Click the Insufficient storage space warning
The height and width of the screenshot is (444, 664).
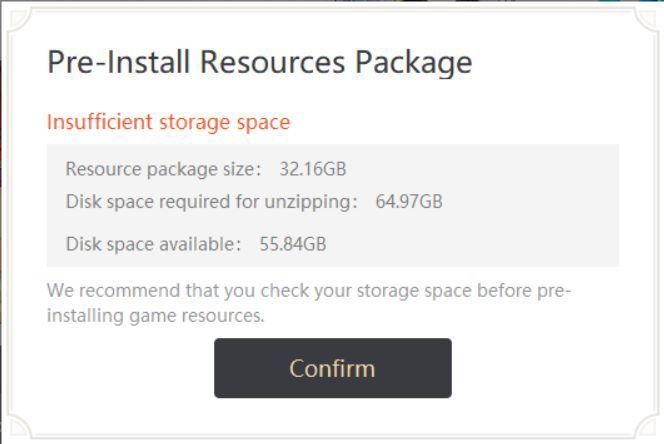tap(168, 122)
